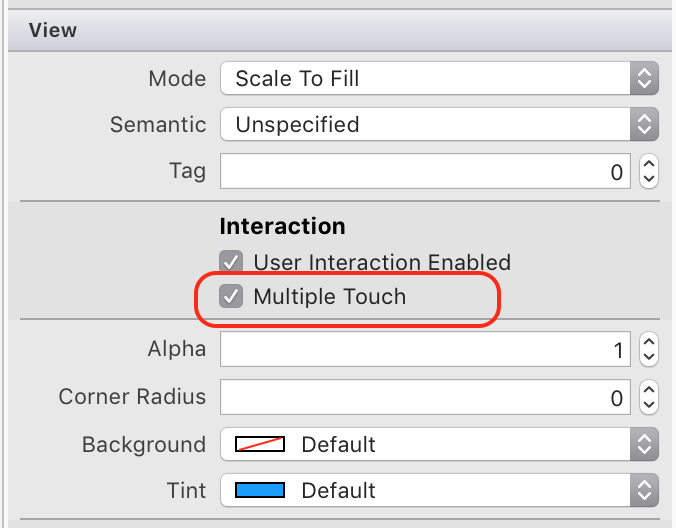The height and width of the screenshot is (528, 676).
Task: Increase Corner Radius with stepper up arrow
Action: 649,390
